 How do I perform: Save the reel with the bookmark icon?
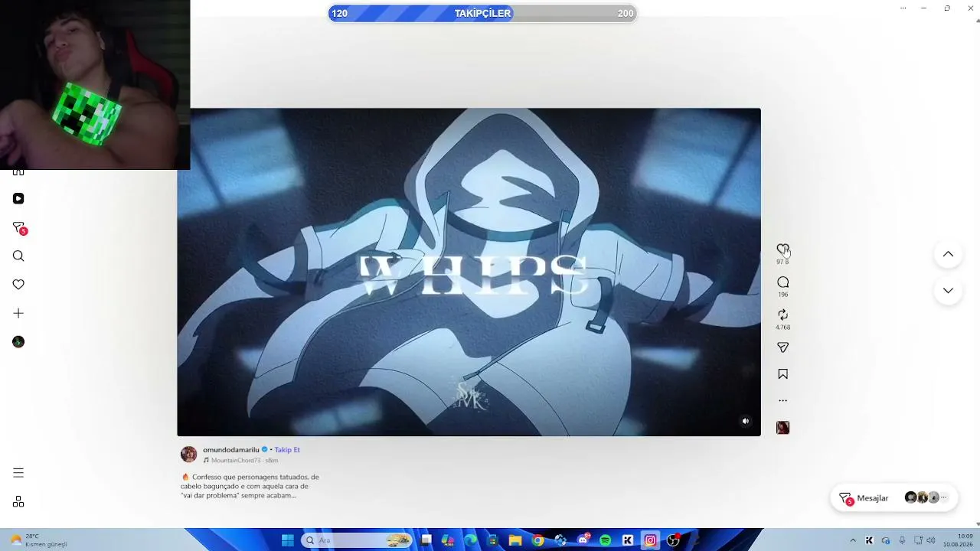coord(782,374)
